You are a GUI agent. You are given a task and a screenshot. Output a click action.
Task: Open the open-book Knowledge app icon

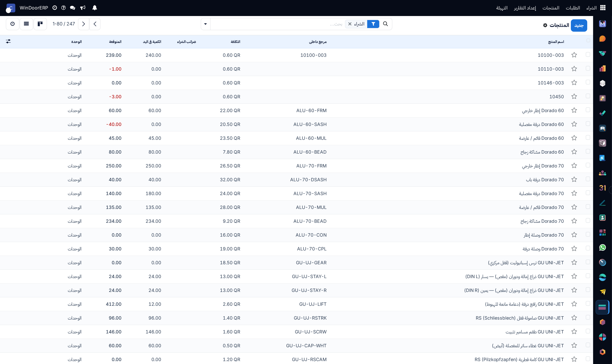tap(602, 128)
